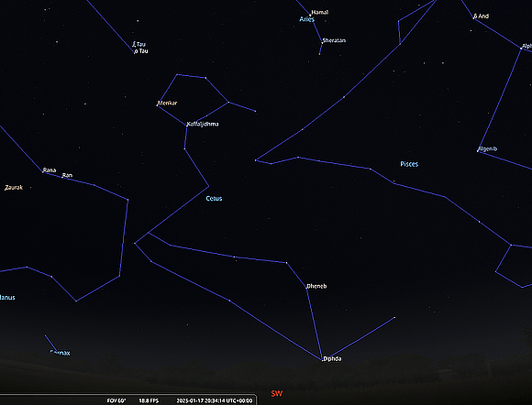Click the Cetus constellation label
The height and width of the screenshot is (405, 532).
214,198
